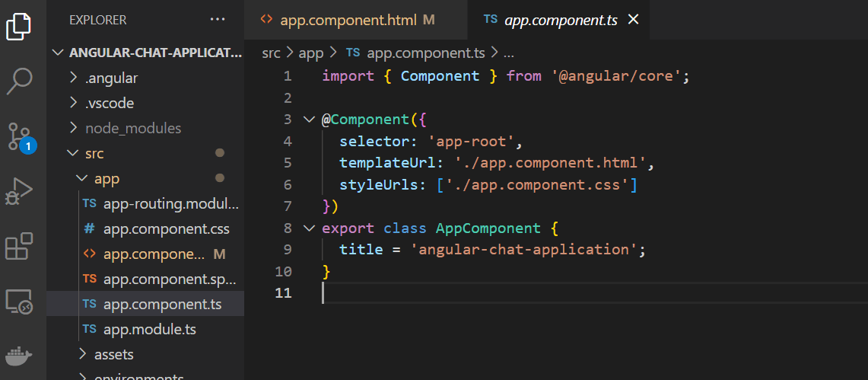
Task: Open the Docker view icon
Action: click(19, 356)
